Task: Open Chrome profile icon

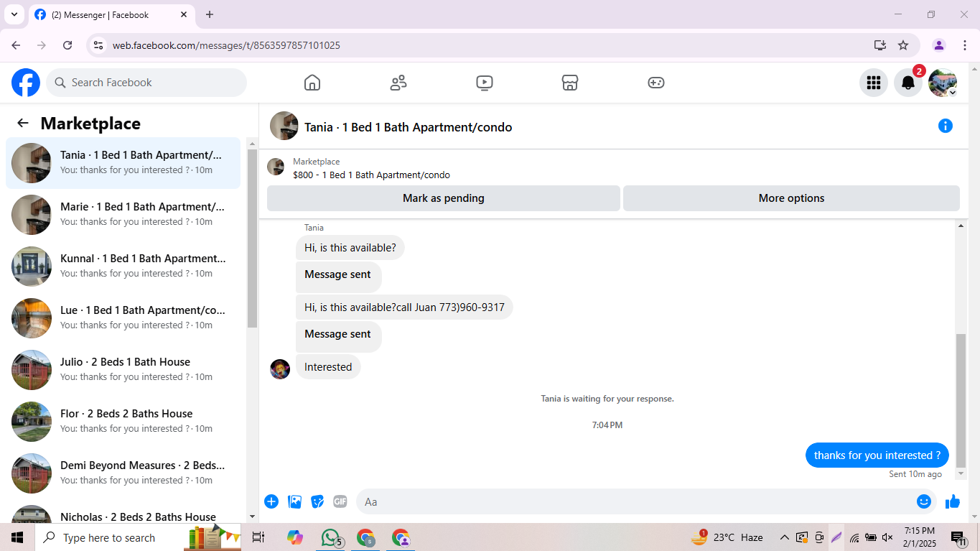Action: (939, 45)
